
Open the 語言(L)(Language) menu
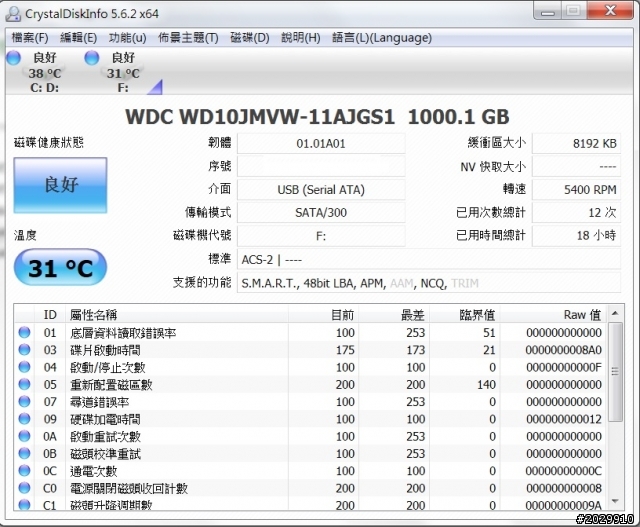pyautogui.click(x=382, y=38)
